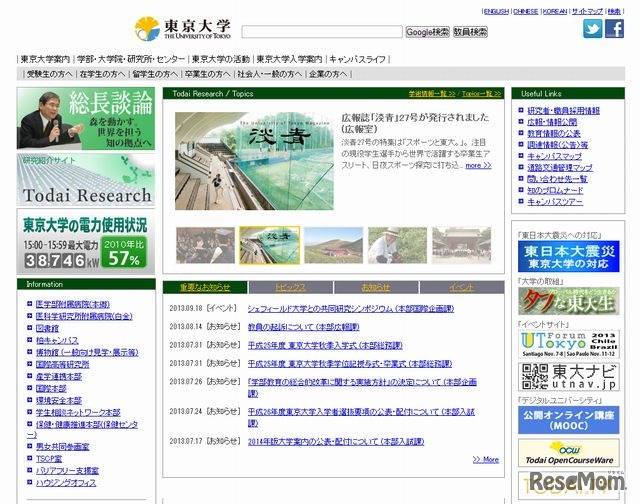Screen dimensions: 640x504
Task: Open キャンパスツアー in Useful Links
Action: 555,202
